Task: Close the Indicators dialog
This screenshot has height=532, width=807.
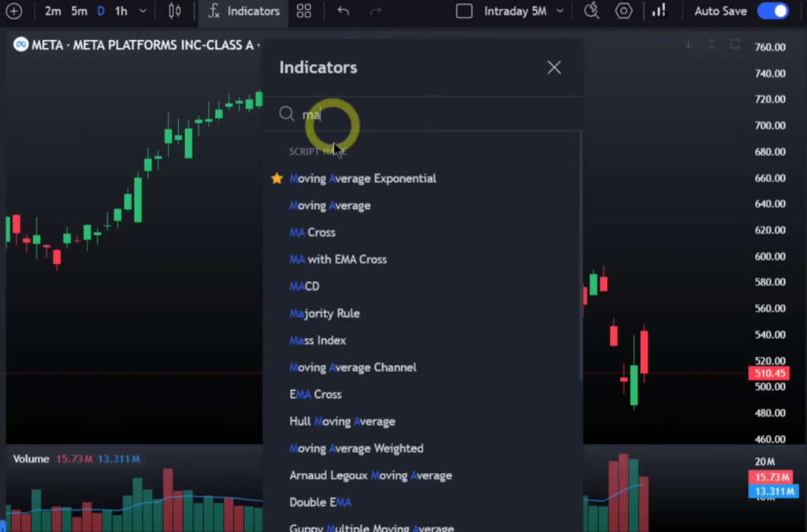Action: (x=554, y=68)
